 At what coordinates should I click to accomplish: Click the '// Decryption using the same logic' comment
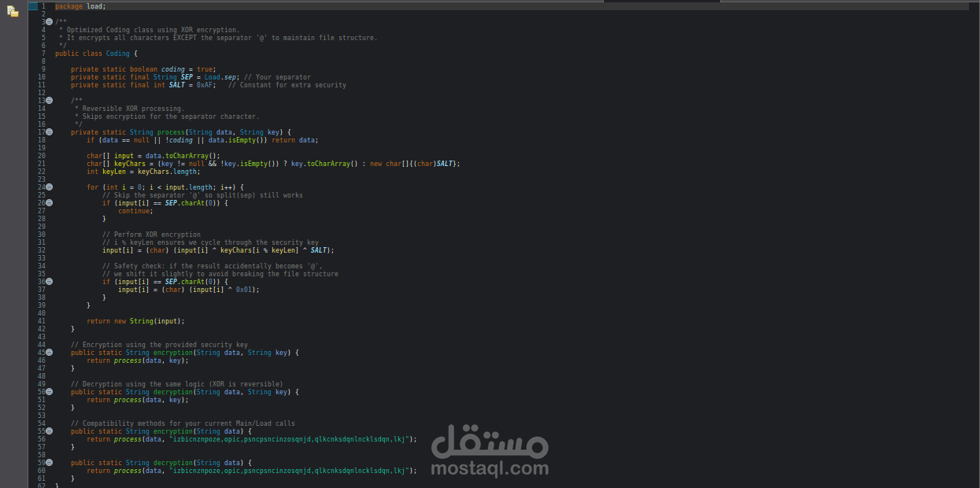tap(177, 384)
